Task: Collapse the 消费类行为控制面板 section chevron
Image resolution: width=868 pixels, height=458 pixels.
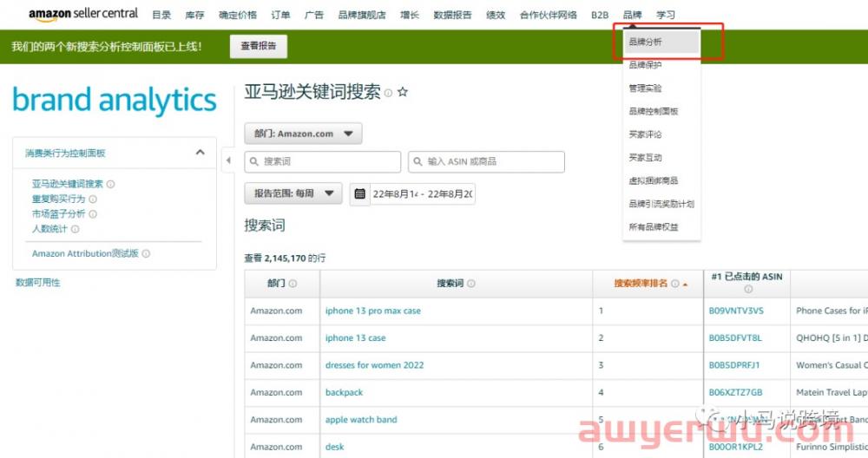Action: pyautogui.click(x=201, y=152)
